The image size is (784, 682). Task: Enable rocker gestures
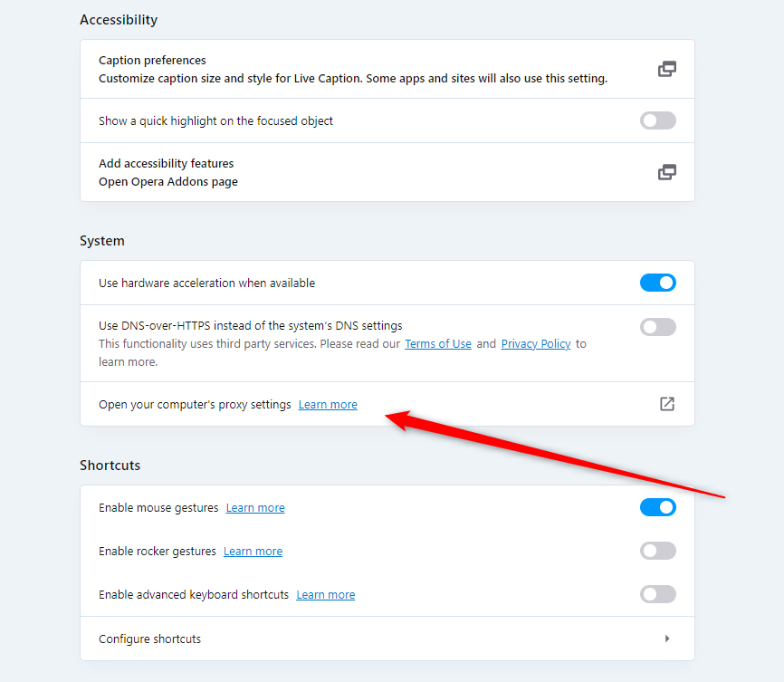[658, 551]
